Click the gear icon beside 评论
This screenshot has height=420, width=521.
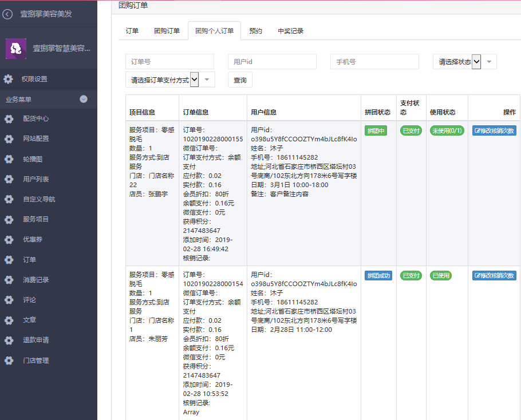[x=9, y=300]
